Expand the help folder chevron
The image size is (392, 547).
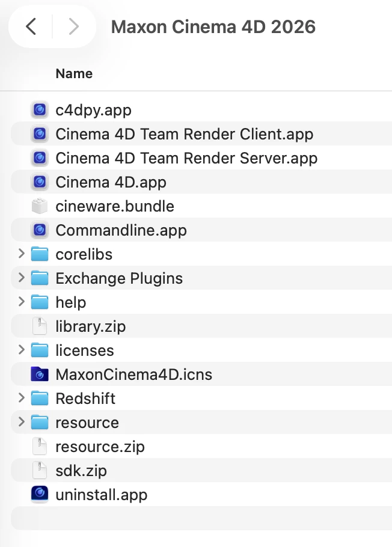tap(21, 302)
